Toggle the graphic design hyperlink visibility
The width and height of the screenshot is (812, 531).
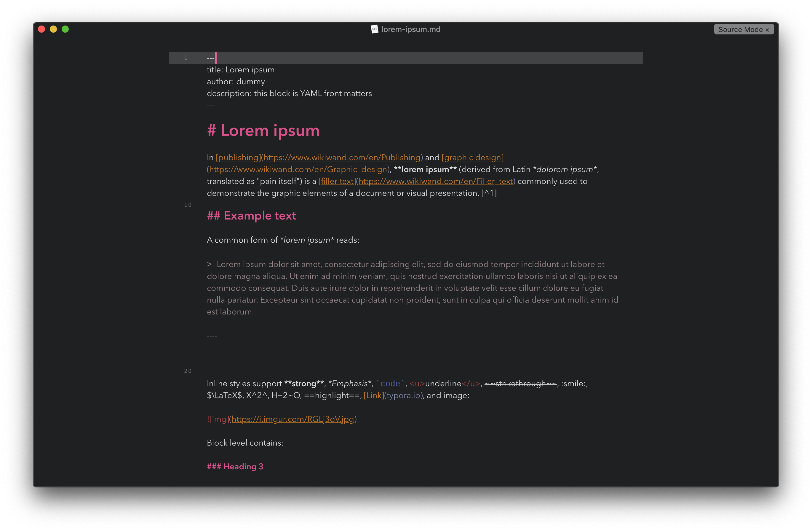pos(472,157)
